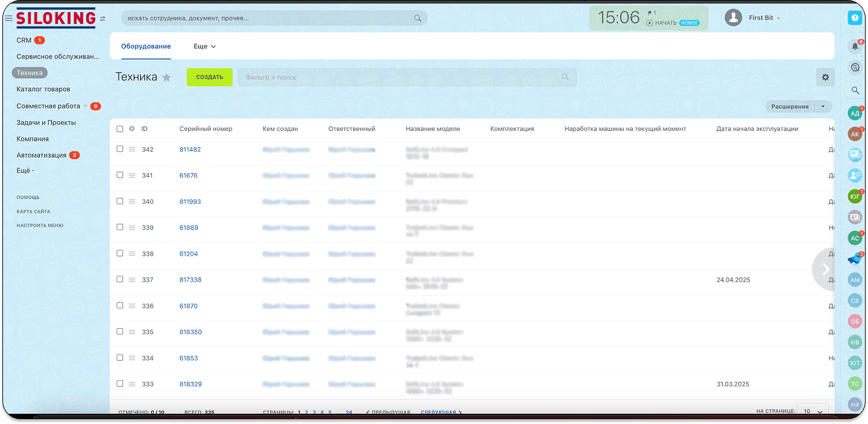Open the Расширения dropdown arrow
The image size is (868, 424).
point(823,107)
